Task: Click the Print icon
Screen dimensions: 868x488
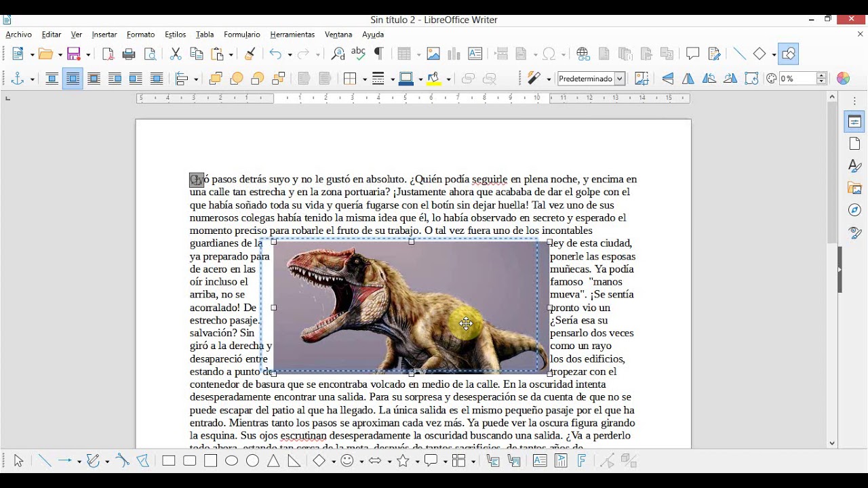Action: coord(129,54)
